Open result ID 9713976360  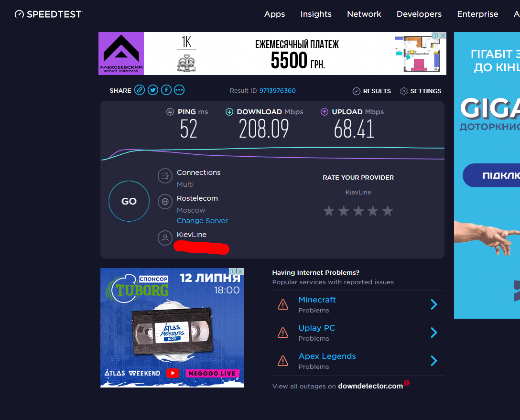click(277, 90)
